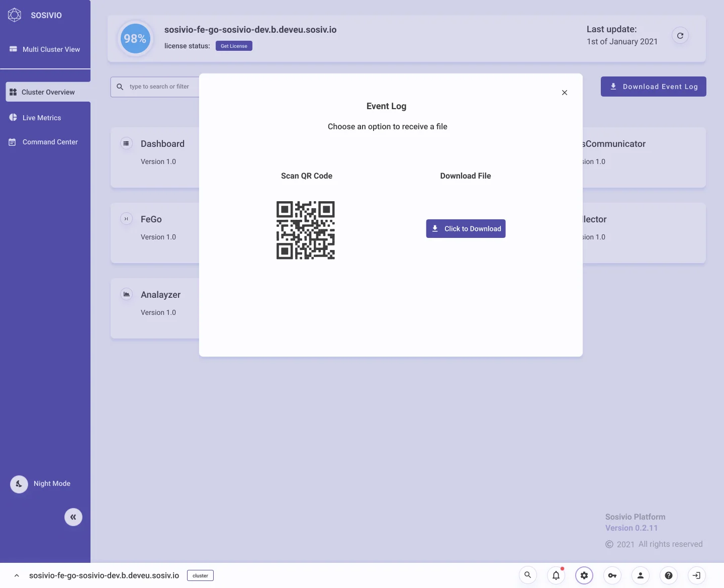Image resolution: width=724 pixels, height=588 pixels.
Task: Click the Version 0.2.11 text
Action: (x=631, y=528)
